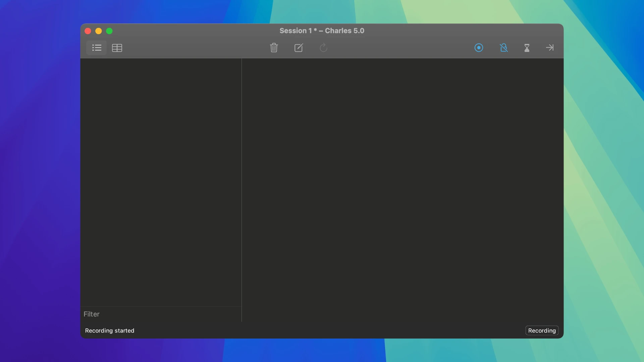Viewport: 644px width, 362px height.
Task: Click inside the empty structure panel
Action: [x=161, y=184]
